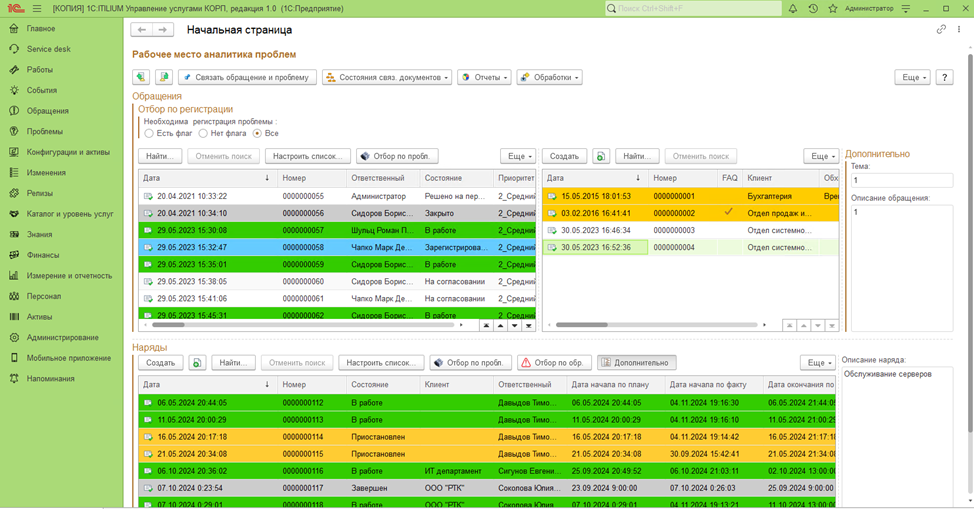
Task: Click refresh icon next to Создать in Наряды
Action: pos(197,363)
